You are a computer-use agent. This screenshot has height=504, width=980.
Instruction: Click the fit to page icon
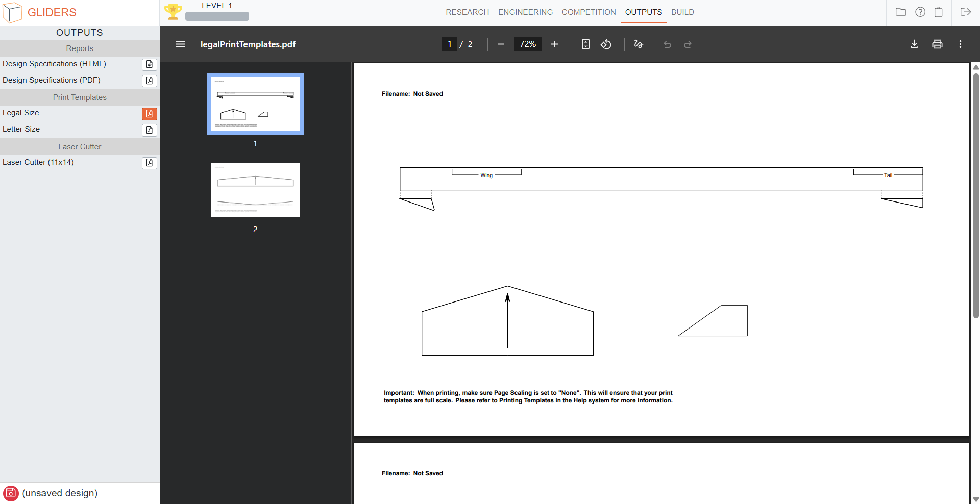click(585, 44)
